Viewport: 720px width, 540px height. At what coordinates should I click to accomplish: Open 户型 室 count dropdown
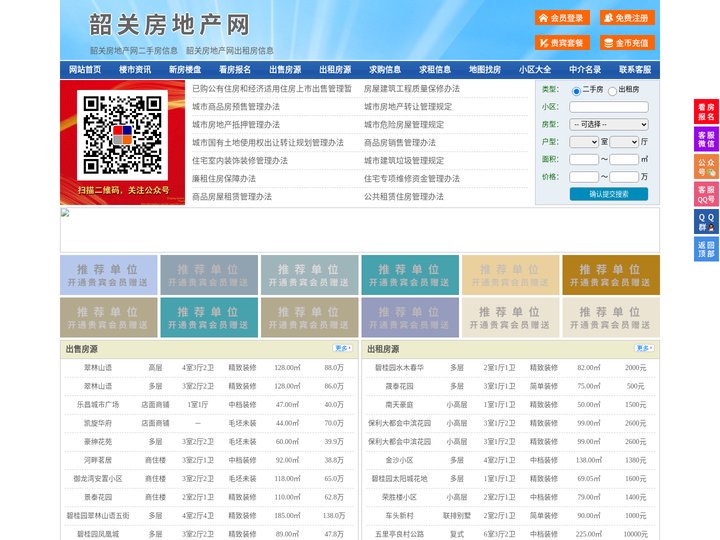tap(584, 142)
